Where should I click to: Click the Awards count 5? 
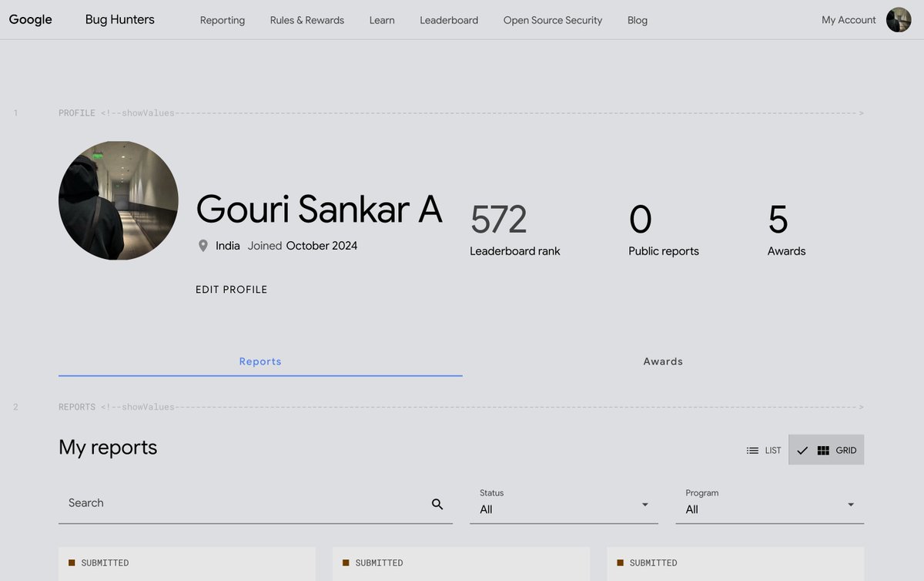pos(778,220)
